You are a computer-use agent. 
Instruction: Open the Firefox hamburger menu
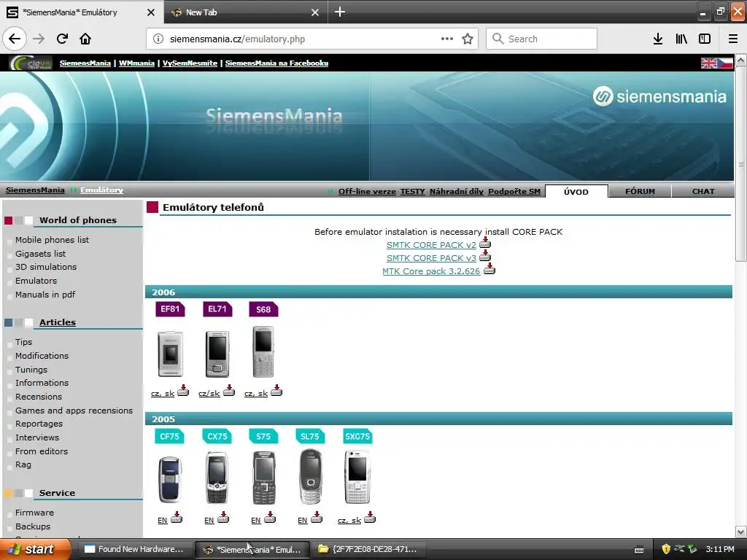(733, 39)
